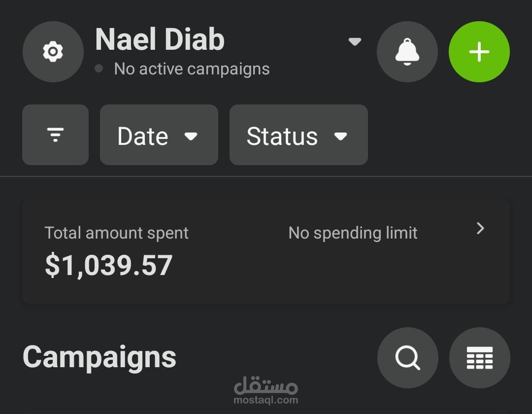Select the Campaigns section heading

[99, 357]
